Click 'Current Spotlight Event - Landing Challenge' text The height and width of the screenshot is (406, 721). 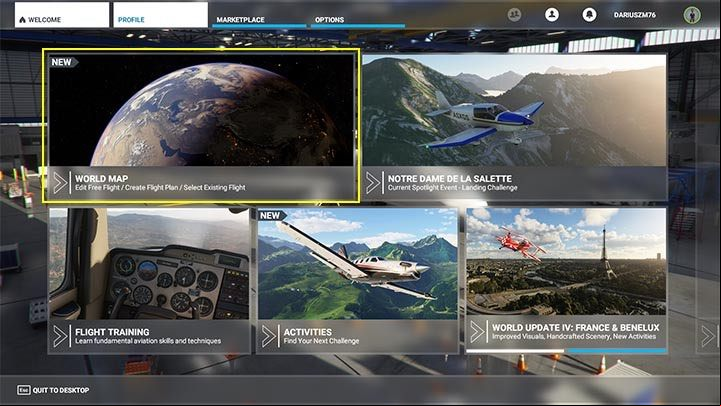click(x=452, y=188)
